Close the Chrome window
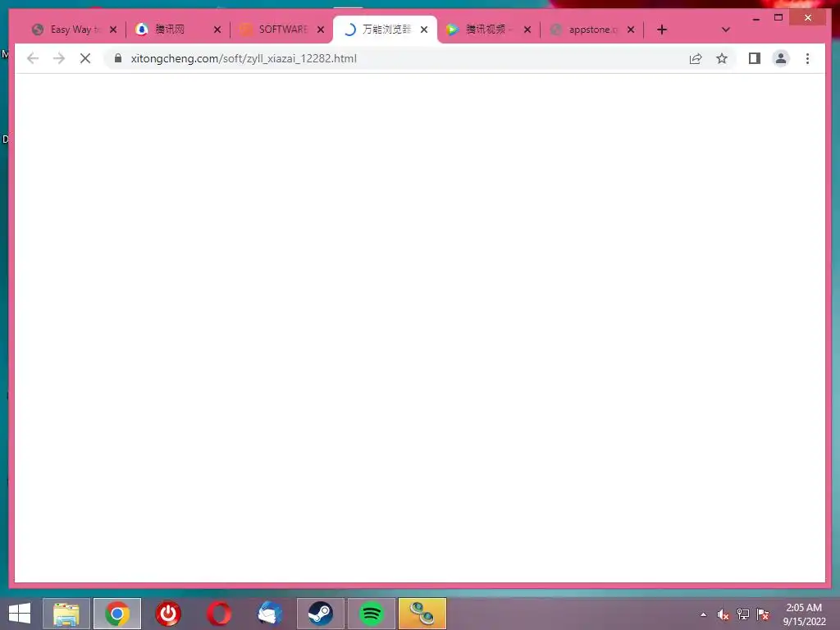 click(808, 18)
